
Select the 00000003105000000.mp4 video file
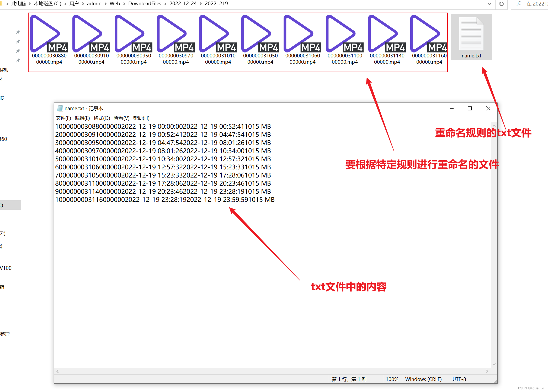click(260, 40)
